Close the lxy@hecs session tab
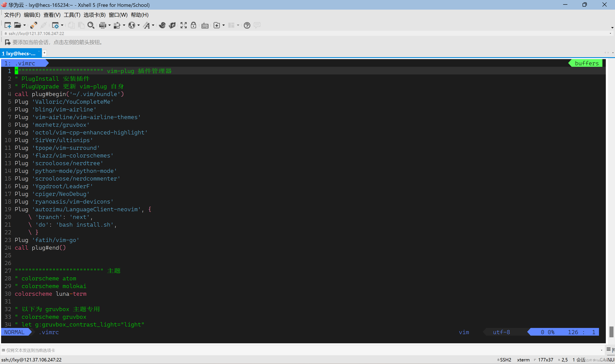 click(39, 51)
